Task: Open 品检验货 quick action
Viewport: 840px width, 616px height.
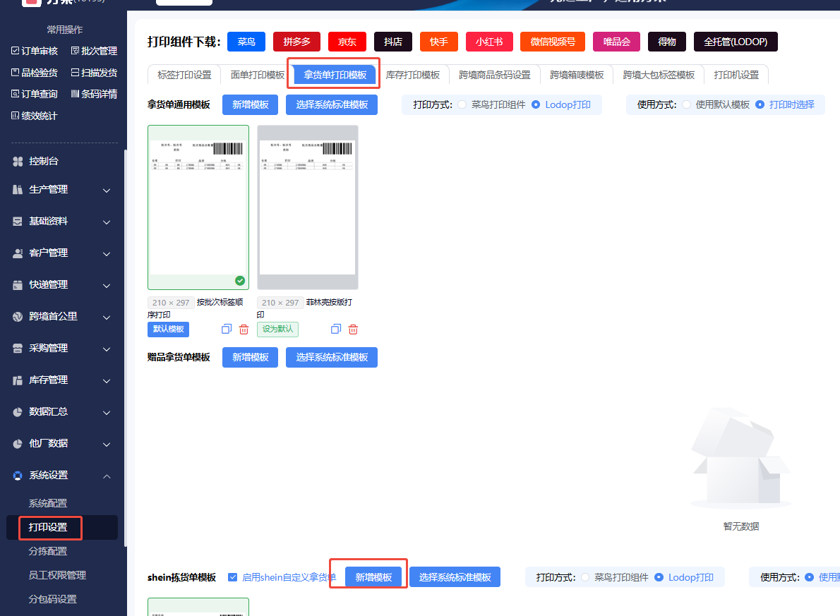Action: point(35,72)
